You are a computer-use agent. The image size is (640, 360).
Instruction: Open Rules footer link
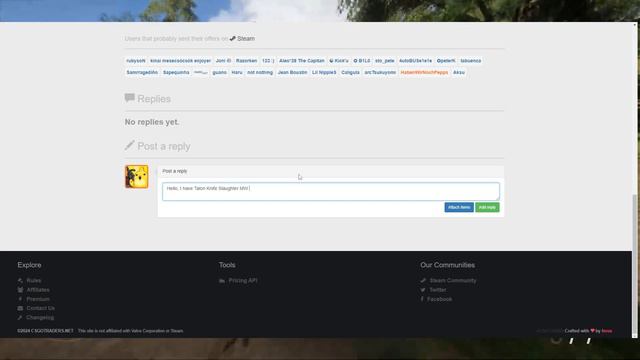click(34, 280)
